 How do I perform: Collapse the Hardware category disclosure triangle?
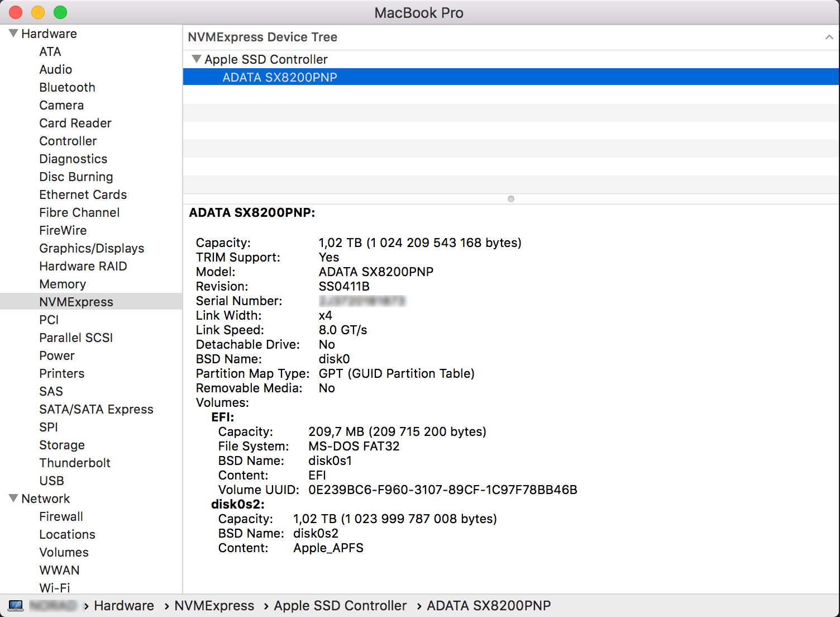pyautogui.click(x=12, y=32)
